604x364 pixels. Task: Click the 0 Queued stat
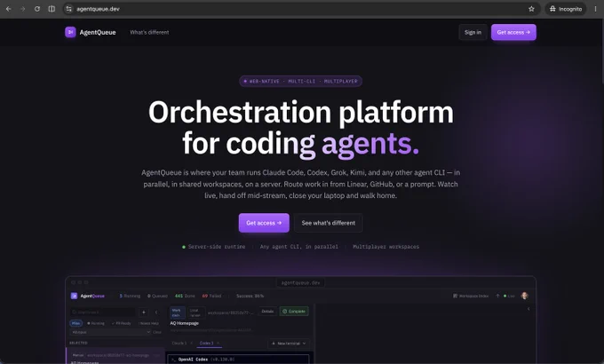(157, 296)
